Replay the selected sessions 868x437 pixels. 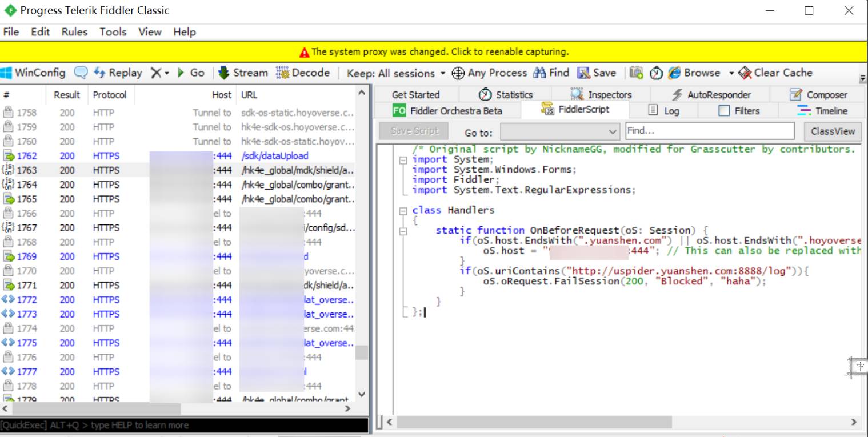[118, 73]
